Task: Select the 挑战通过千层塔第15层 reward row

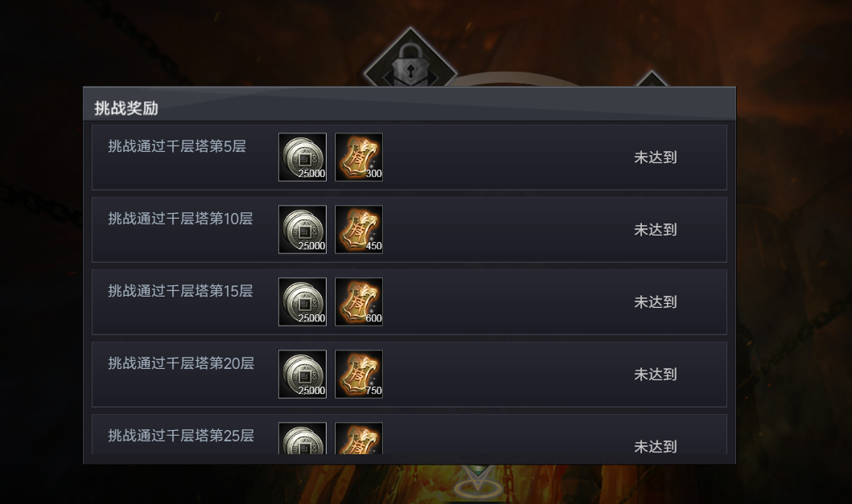Action: click(x=410, y=301)
